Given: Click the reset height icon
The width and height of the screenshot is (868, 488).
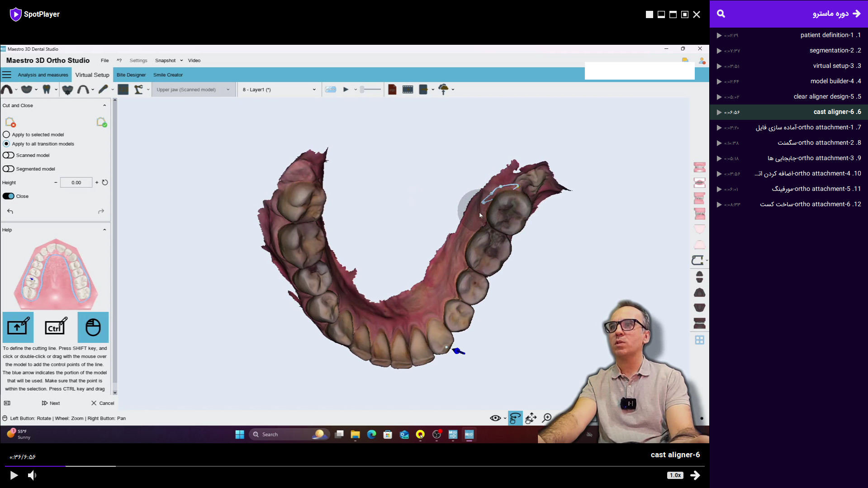Looking at the screenshot, I should (x=105, y=183).
